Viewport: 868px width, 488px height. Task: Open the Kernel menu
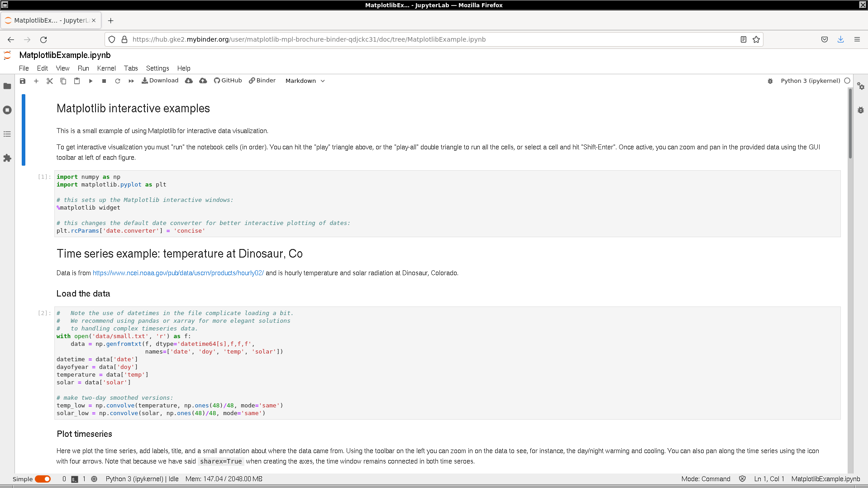click(x=106, y=68)
